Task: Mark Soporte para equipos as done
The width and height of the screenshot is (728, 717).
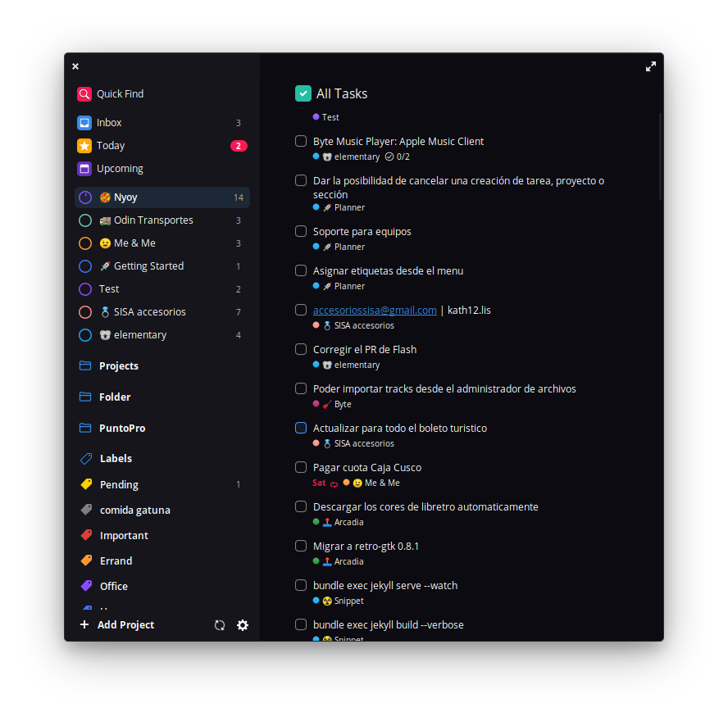Action: pos(301,231)
